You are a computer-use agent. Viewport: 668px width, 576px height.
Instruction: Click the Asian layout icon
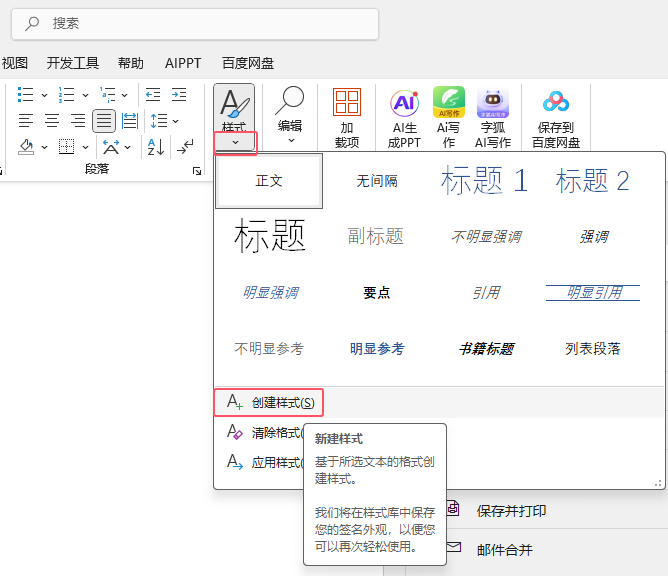[111, 147]
